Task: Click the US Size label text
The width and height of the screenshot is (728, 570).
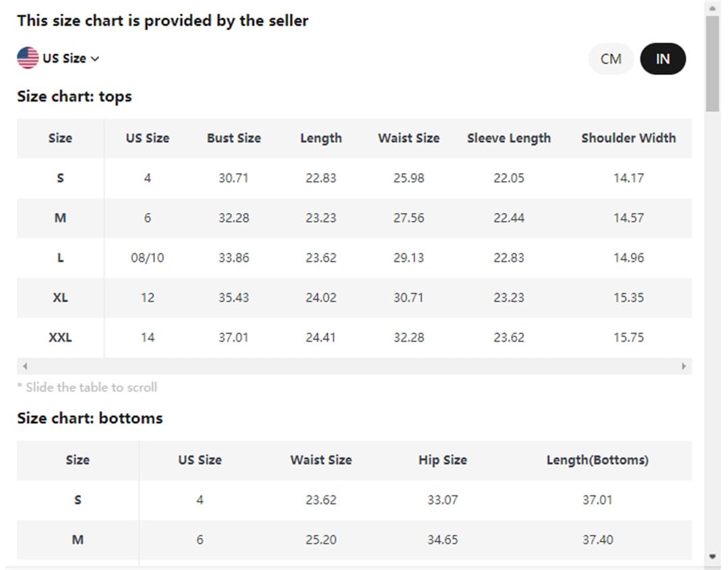Action: (64, 59)
